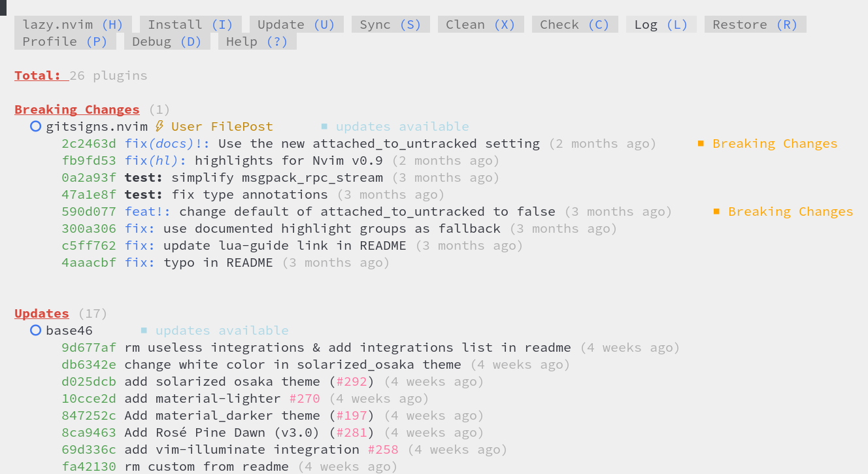Collapse the gitsigns.nvim plugin entry
The width and height of the screenshot is (868, 474).
pyautogui.click(x=96, y=127)
